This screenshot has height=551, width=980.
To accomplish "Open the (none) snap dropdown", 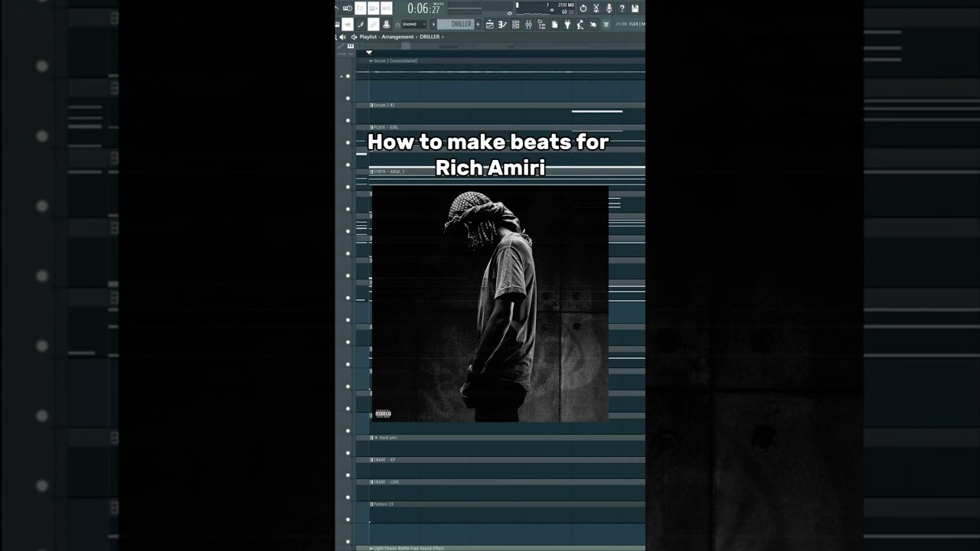I will click(414, 24).
